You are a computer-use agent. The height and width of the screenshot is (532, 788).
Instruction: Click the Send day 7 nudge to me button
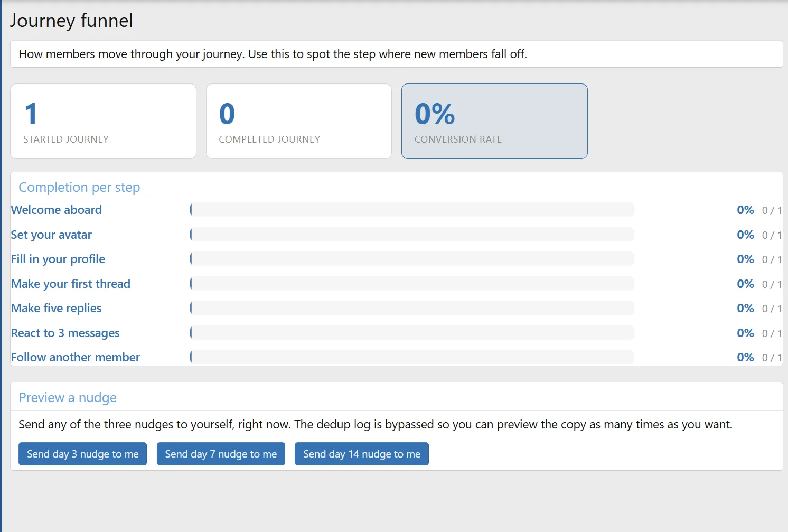coord(221,454)
